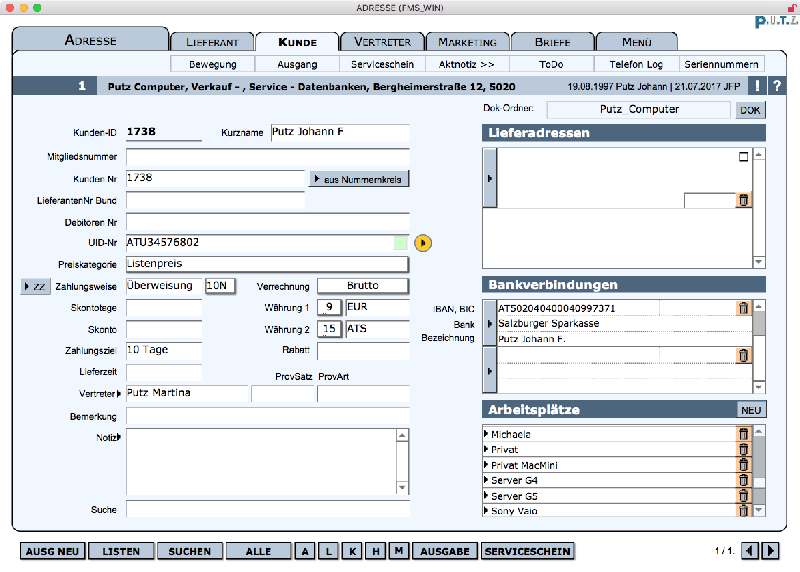Open the Lieferadressen row arrow

[x=490, y=178]
